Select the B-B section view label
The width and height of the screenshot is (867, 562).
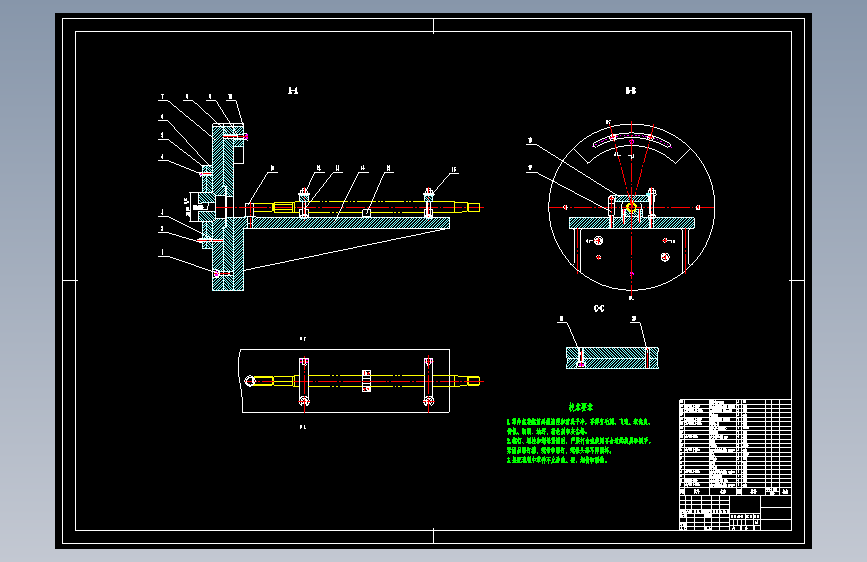pyautogui.click(x=630, y=91)
